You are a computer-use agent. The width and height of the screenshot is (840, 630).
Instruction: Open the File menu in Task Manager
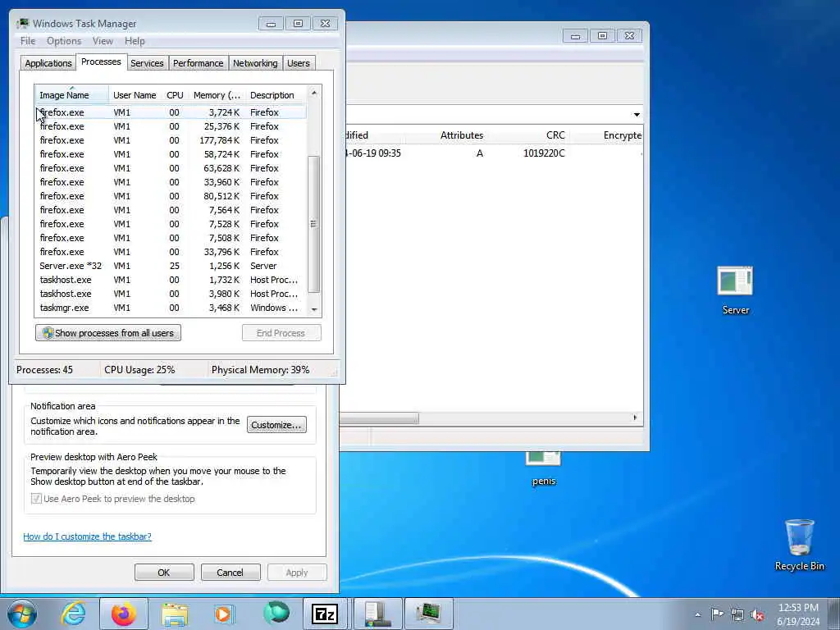pos(28,41)
